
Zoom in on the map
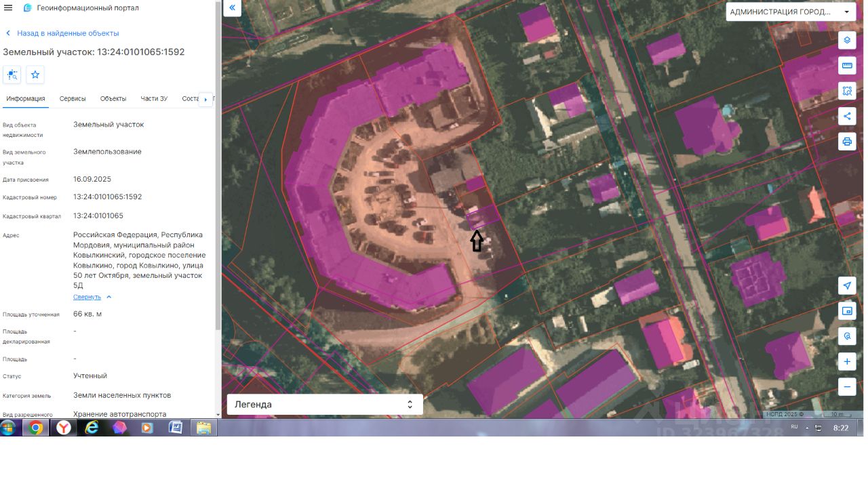click(x=847, y=362)
